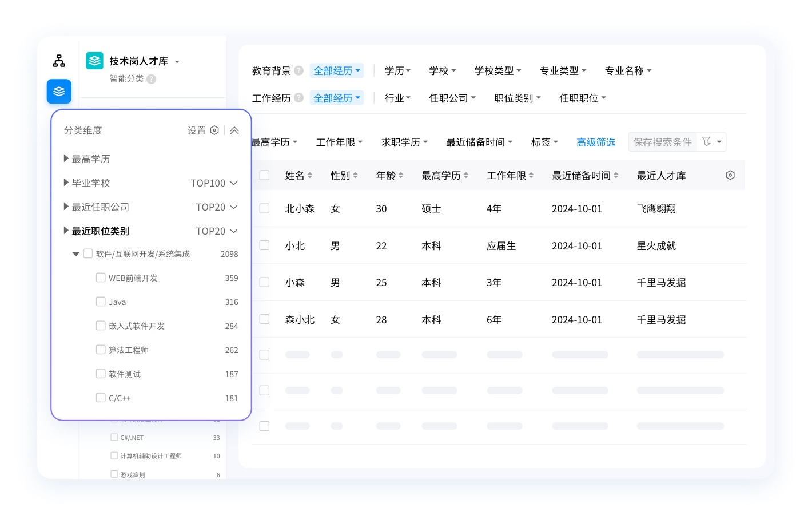812x515 pixels.
Task: Check the 算法工程师 checkbox
Action: pyautogui.click(x=101, y=350)
